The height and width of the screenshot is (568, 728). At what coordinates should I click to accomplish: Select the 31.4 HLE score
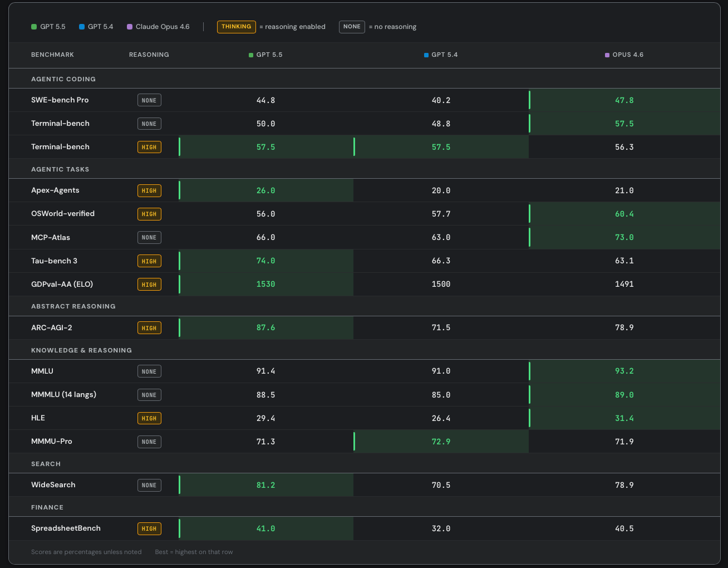pyautogui.click(x=624, y=418)
